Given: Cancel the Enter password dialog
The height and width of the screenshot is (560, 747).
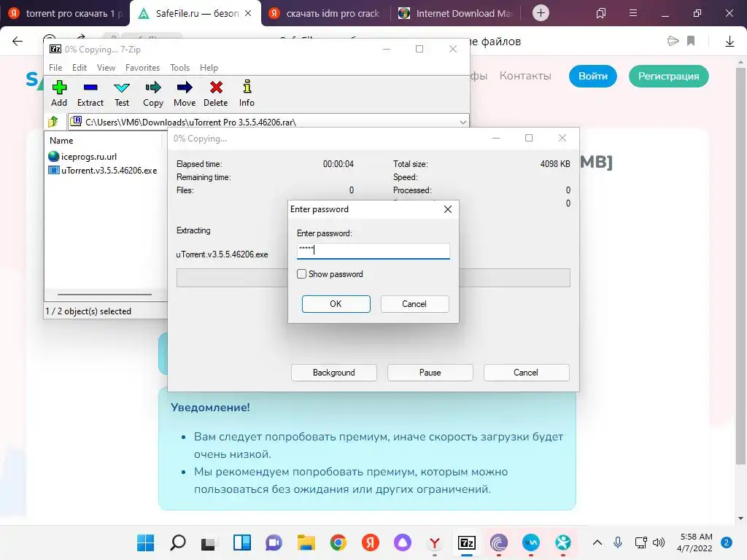Looking at the screenshot, I should pyautogui.click(x=414, y=304).
